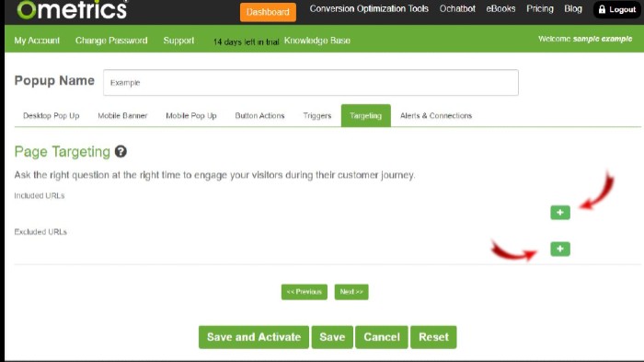This screenshot has height=362, width=644.
Task: Switch to the Desktop Pop Up tab
Action: (x=52, y=115)
